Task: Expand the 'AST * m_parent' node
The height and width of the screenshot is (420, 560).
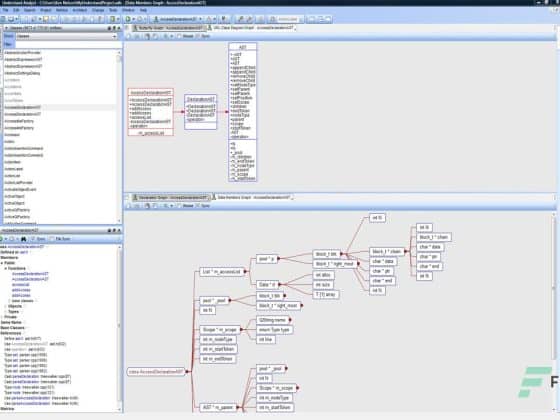Action: 238,408
